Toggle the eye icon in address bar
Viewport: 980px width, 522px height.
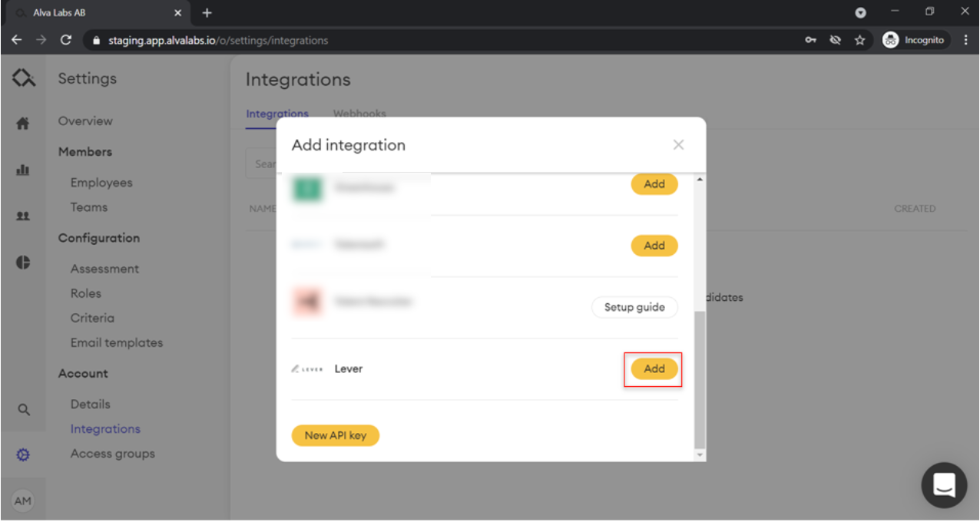click(837, 40)
